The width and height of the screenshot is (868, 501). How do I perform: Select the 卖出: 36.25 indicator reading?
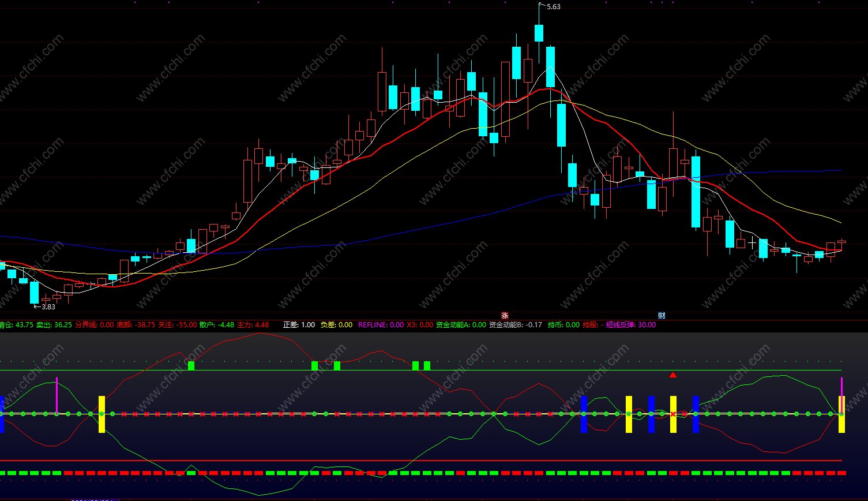54,325
